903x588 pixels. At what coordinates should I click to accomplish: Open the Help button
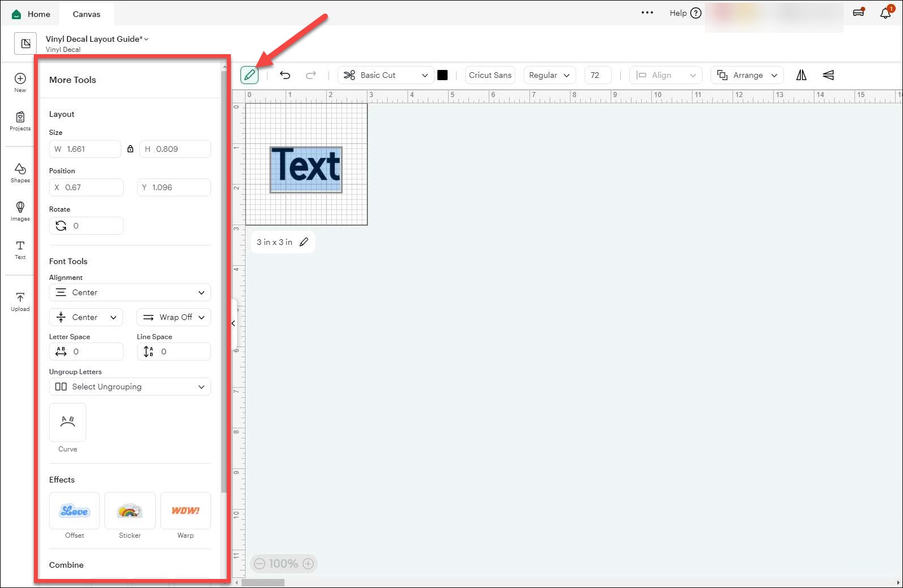[685, 13]
